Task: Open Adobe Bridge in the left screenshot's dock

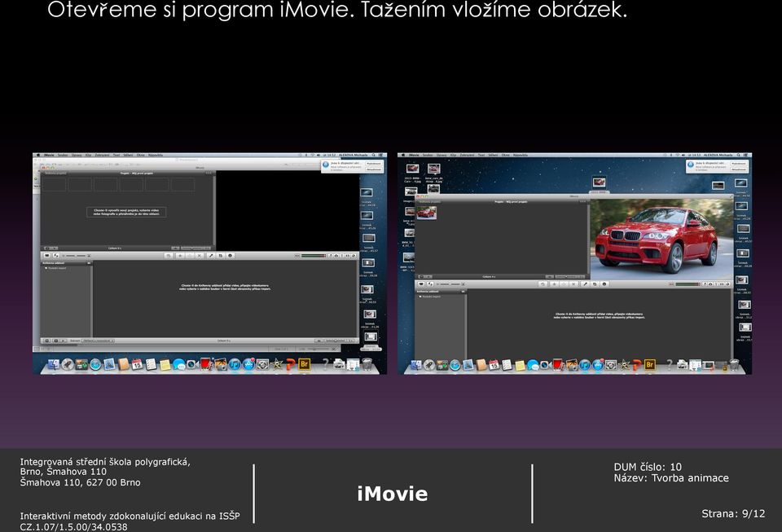Action: tap(304, 364)
